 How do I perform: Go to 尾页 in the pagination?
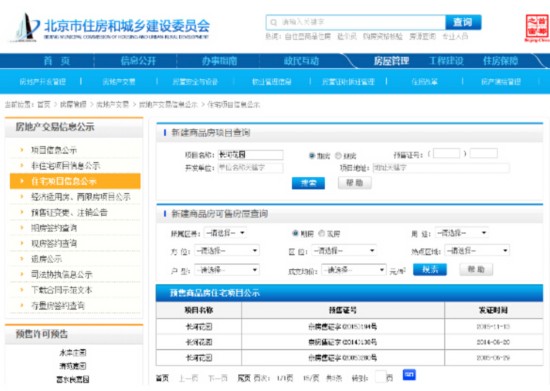click(x=244, y=378)
